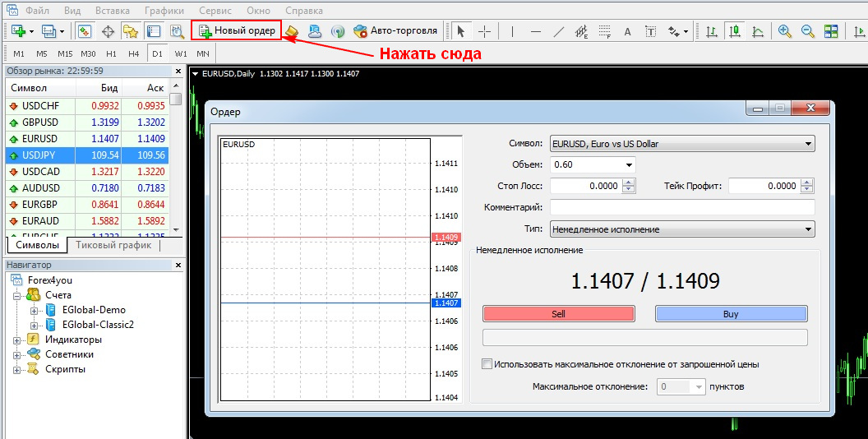Open the Service (Сервис) menu

215,11
